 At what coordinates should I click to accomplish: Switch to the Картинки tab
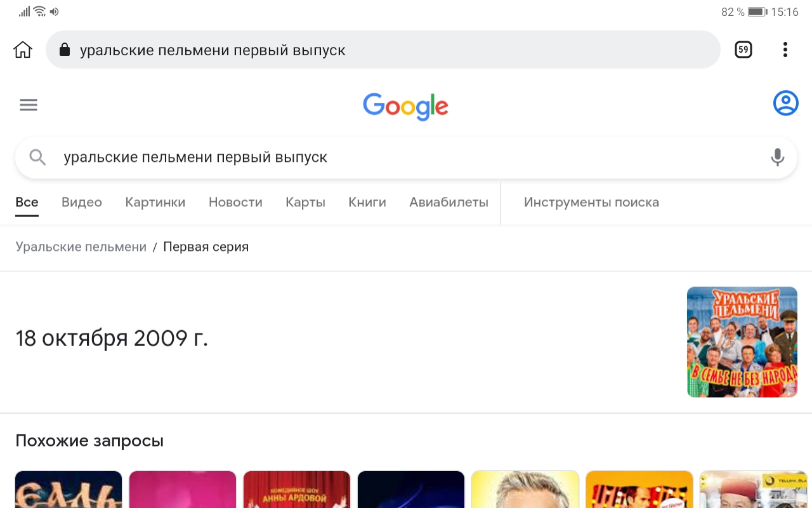coord(155,202)
